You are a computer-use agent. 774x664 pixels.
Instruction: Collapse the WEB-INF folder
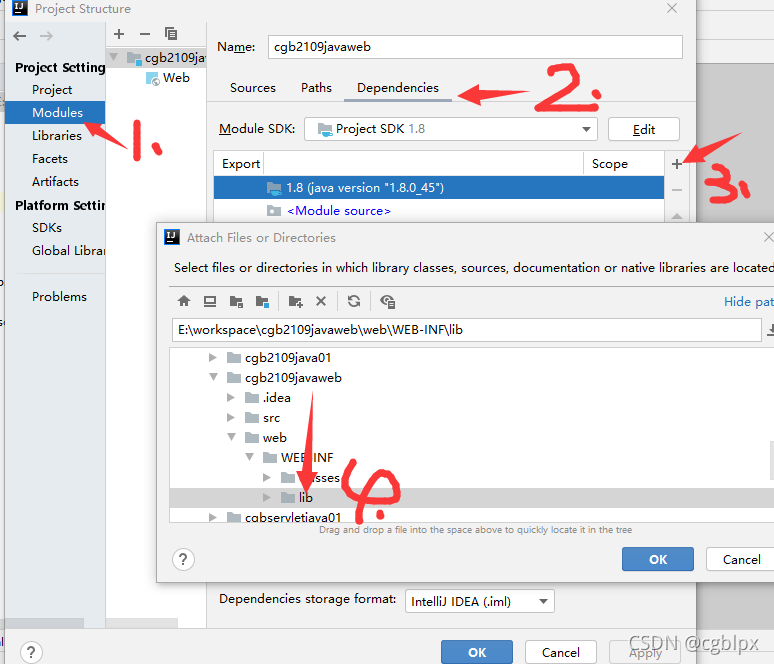pyautogui.click(x=250, y=457)
